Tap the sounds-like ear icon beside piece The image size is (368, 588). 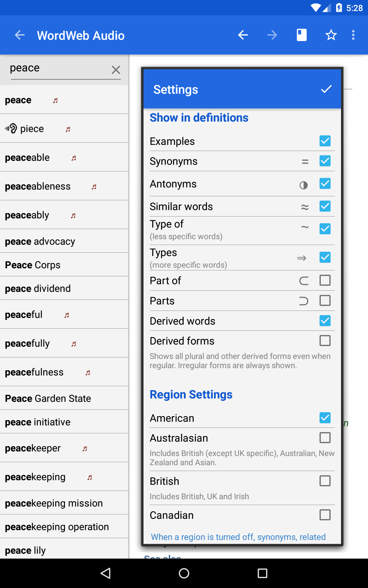11,128
